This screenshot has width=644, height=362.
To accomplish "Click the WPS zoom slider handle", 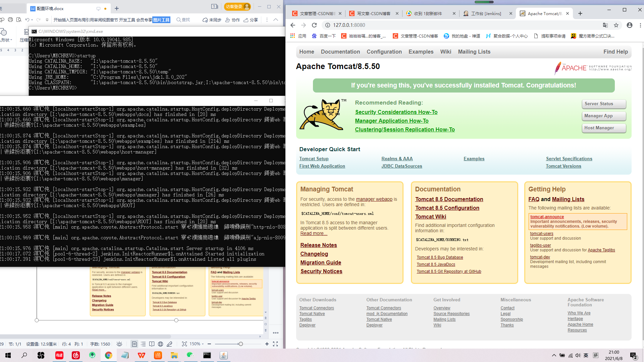I will pyautogui.click(x=240, y=344).
